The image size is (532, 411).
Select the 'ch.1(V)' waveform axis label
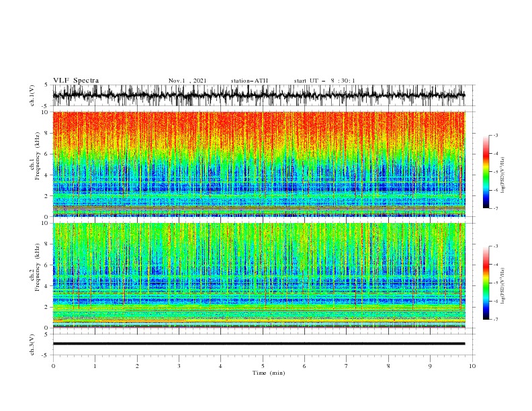(x=32, y=95)
